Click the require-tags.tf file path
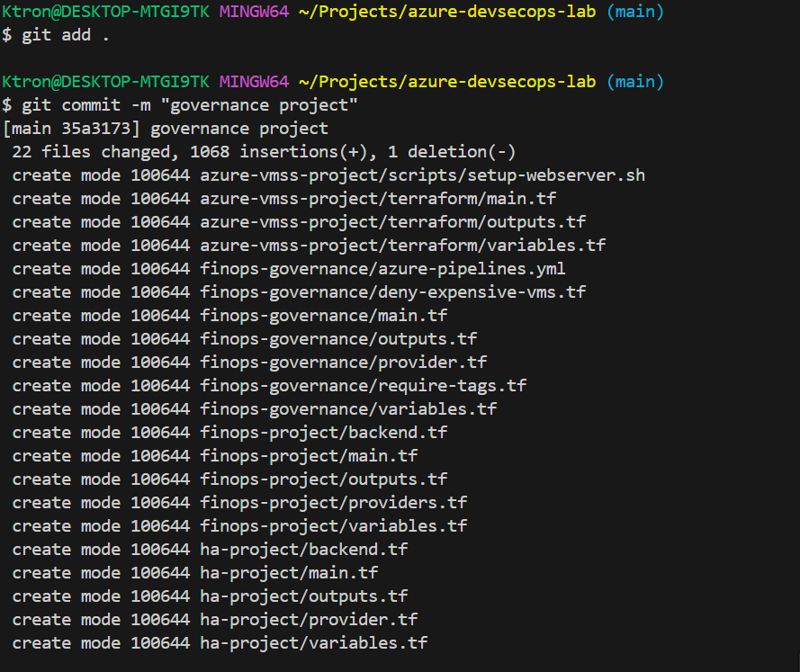The height and width of the screenshot is (672, 800). (363, 386)
